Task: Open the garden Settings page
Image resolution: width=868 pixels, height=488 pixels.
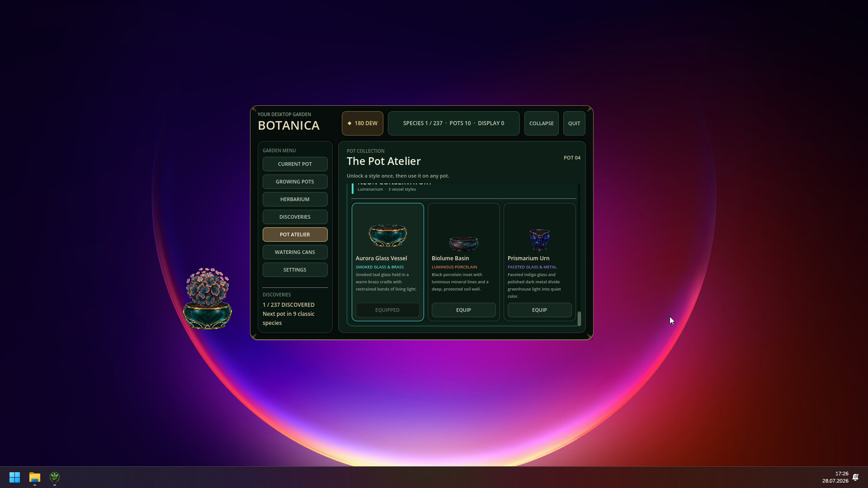Action: [x=295, y=270]
